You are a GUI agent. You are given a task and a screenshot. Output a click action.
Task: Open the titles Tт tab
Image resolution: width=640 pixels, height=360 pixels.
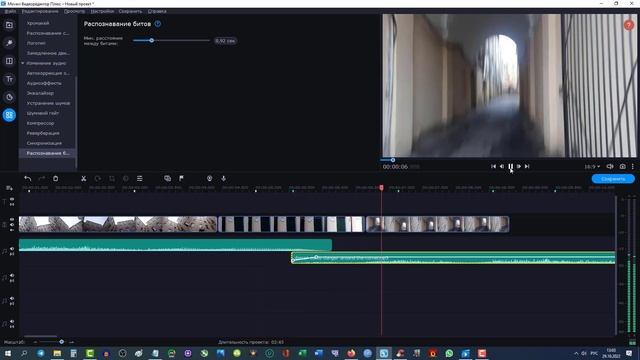[9, 79]
